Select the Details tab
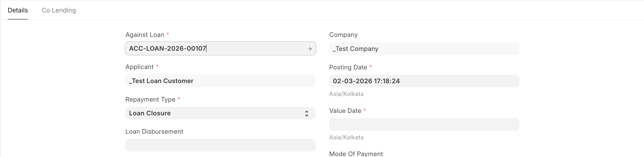The image size is (644, 157). click(x=18, y=10)
